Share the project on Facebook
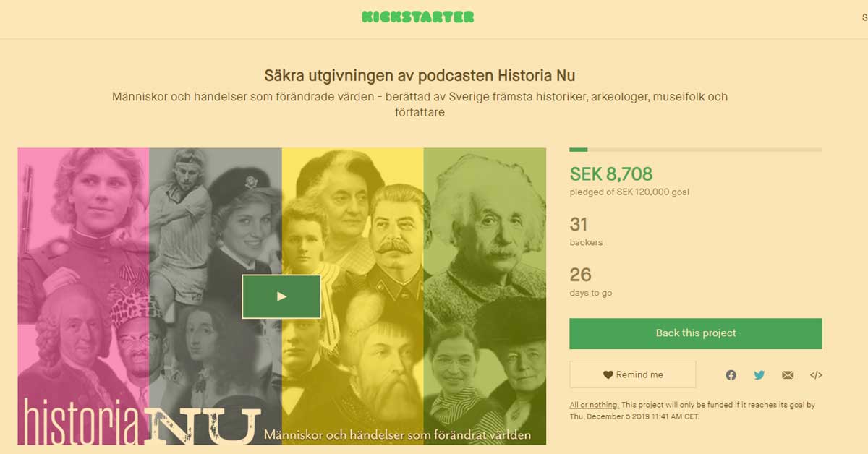This screenshot has width=868, height=454. coord(731,374)
